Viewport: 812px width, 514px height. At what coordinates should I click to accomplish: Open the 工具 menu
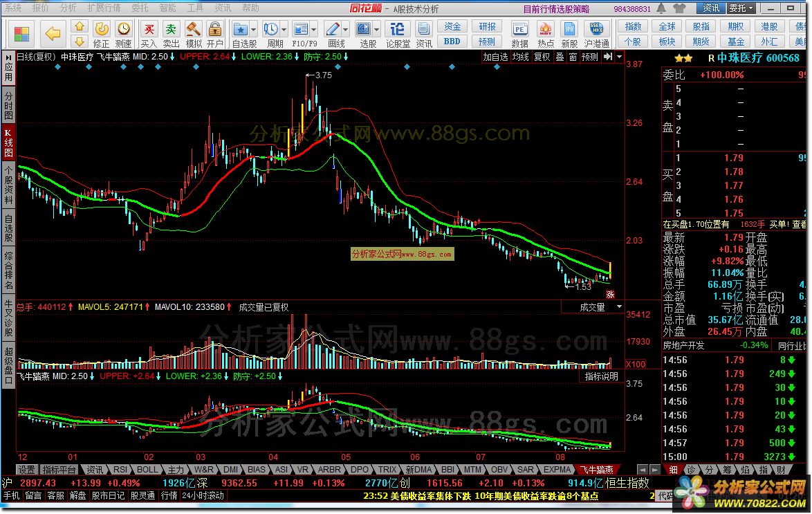click(195, 8)
